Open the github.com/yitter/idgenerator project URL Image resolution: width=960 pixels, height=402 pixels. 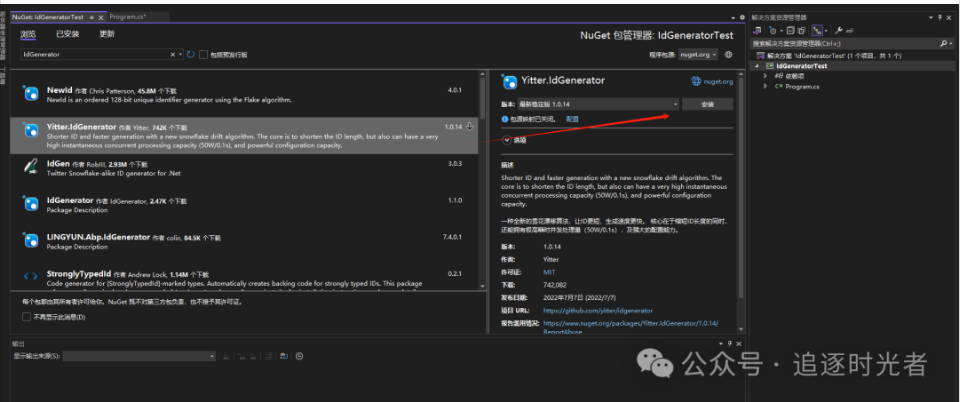coord(598,311)
